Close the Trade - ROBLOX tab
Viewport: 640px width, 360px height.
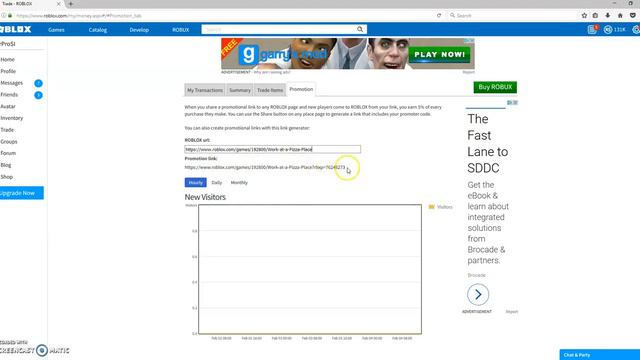(58, 4)
